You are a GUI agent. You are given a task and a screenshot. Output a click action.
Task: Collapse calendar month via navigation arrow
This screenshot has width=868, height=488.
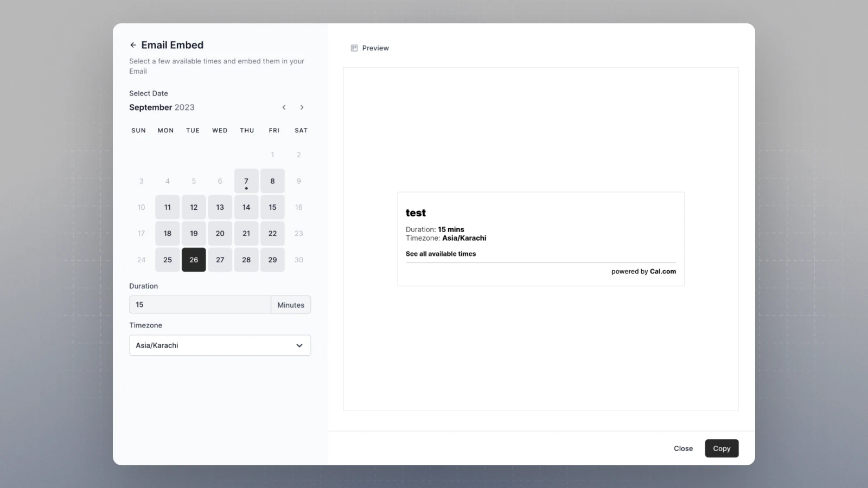[x=284, y=107]
